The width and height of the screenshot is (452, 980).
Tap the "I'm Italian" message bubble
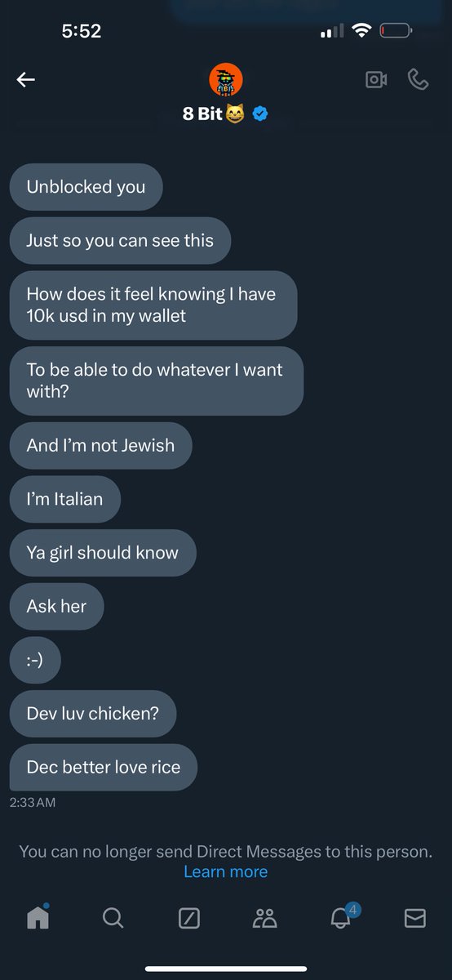coord(64,498)
